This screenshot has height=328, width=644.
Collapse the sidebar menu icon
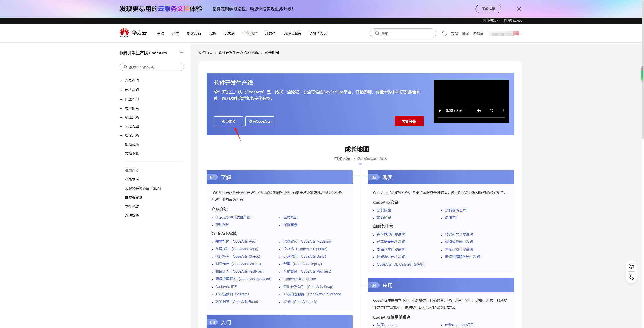(181, 53)
